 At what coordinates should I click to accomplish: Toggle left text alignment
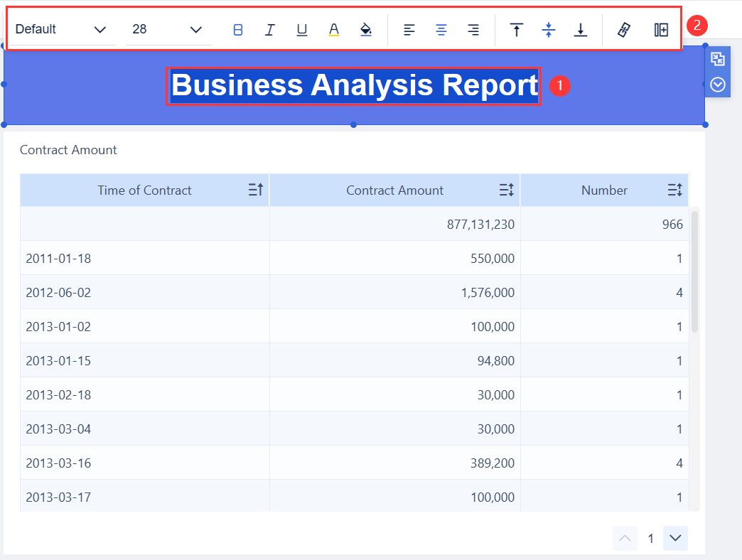[x=409, y=29]
